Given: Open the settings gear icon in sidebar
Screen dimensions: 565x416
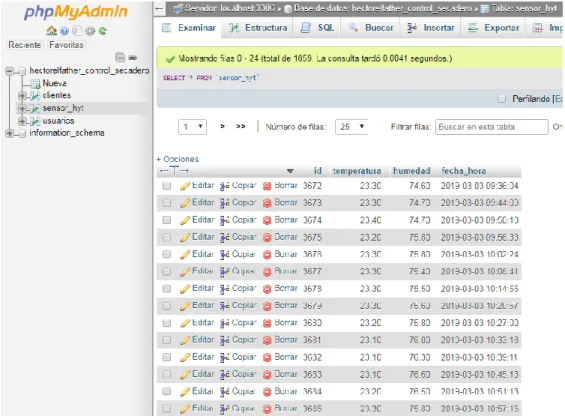Looking at the screenshot, I should (x=90, y=31).
